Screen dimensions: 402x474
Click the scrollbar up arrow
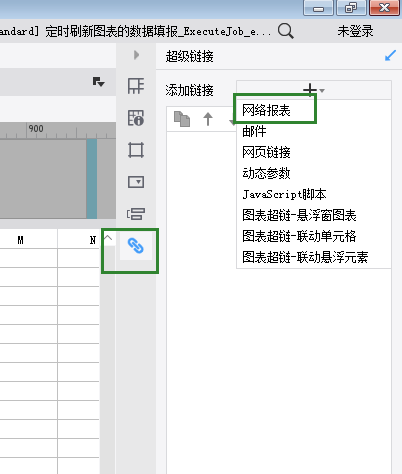[x=108, y=238]
